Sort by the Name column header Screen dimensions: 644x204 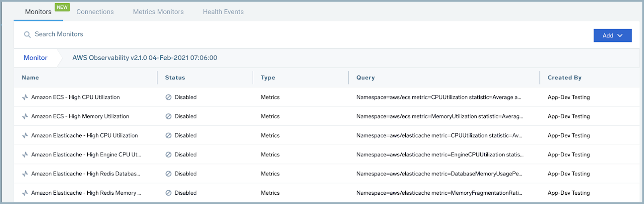coord(30,78)
